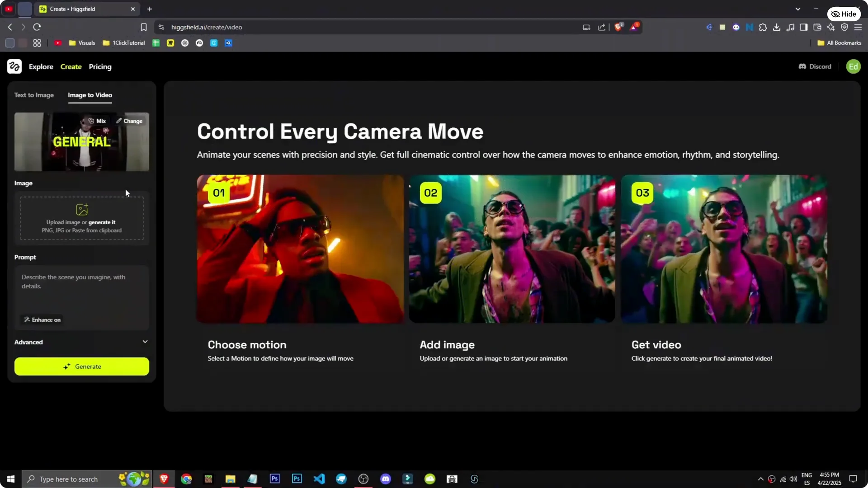Open the tab search dropdown arrow
The width and height of the screenshot is (868, 488).
[798, 9]
